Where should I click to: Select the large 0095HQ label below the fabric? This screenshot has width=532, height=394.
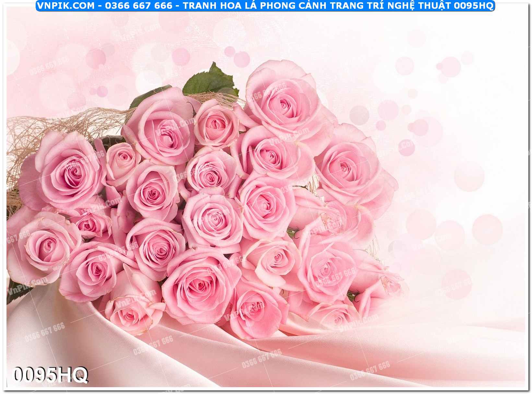tap(50, 375)
